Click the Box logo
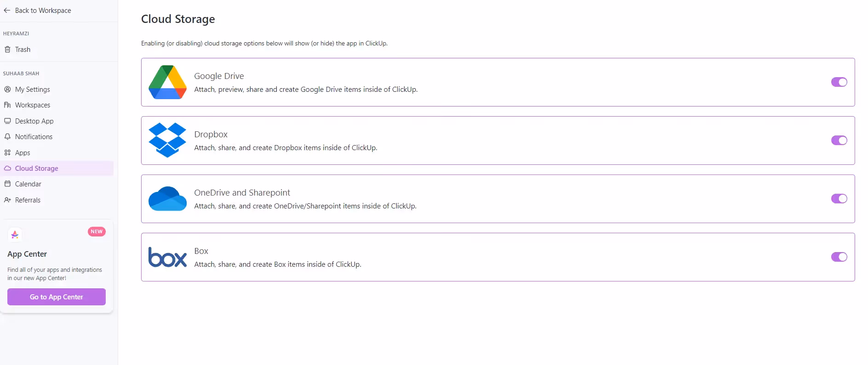This screenshot has width=868, height=365. [x=167, y=257]
